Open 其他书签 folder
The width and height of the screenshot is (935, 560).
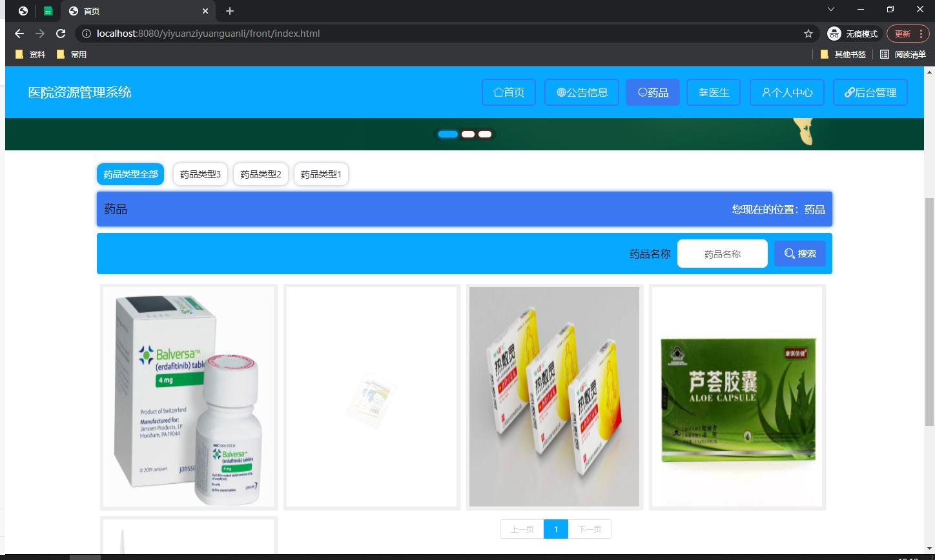[x=843, y=55]
